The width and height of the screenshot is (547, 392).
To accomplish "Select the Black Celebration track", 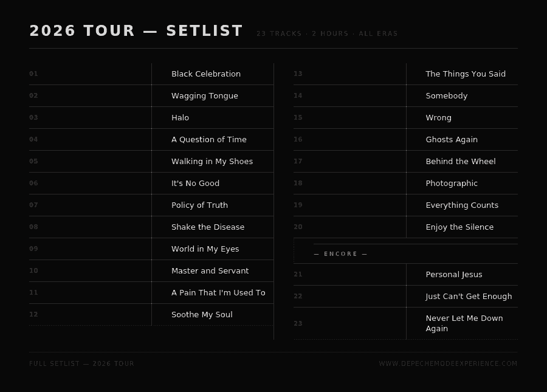I will 206,74.
